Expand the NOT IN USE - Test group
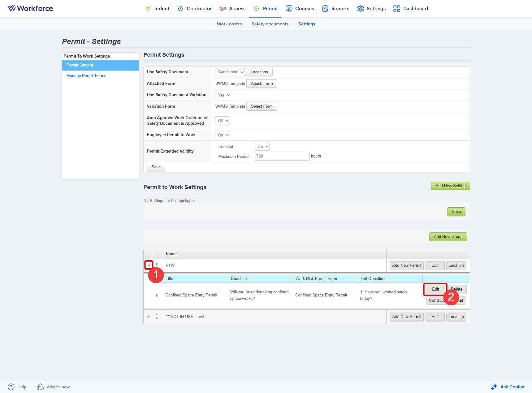Viewport: 532px width, 393px height. pos(149,317)
